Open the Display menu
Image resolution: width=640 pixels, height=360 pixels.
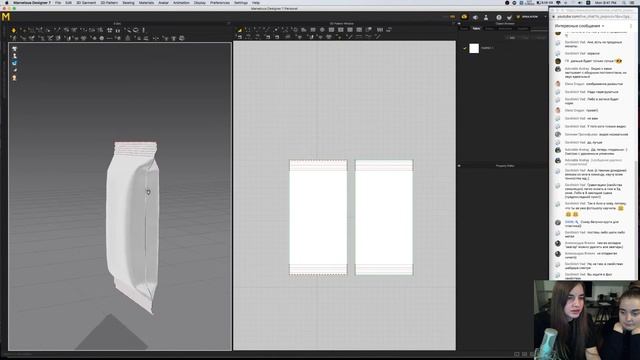[x=200, y=2]
